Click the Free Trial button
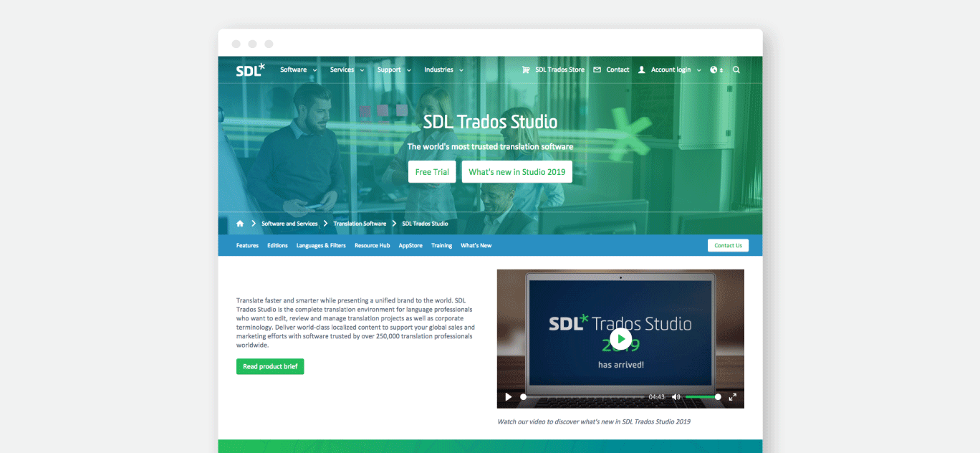This screenshot has width=980, height=453. [432, 171]
